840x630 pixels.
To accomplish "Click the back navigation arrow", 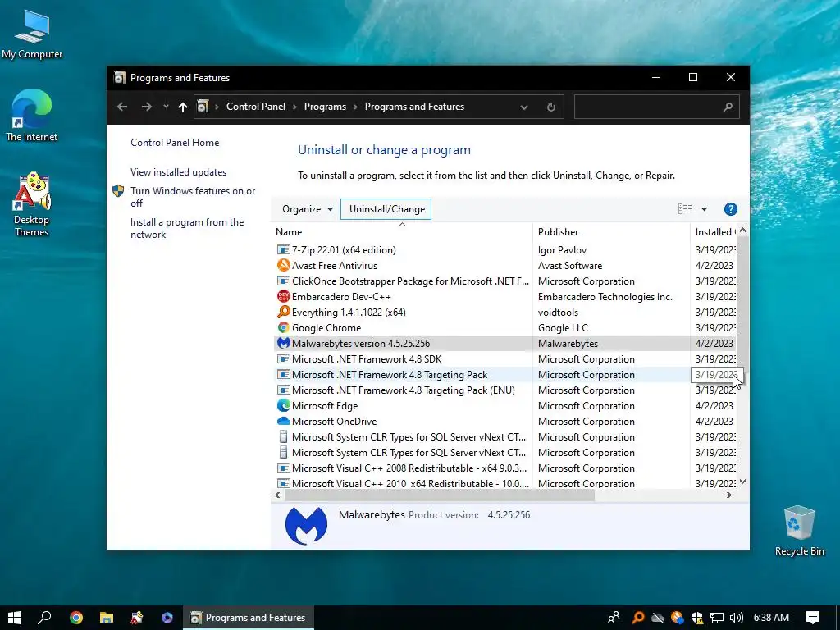I will pos(122,107).
